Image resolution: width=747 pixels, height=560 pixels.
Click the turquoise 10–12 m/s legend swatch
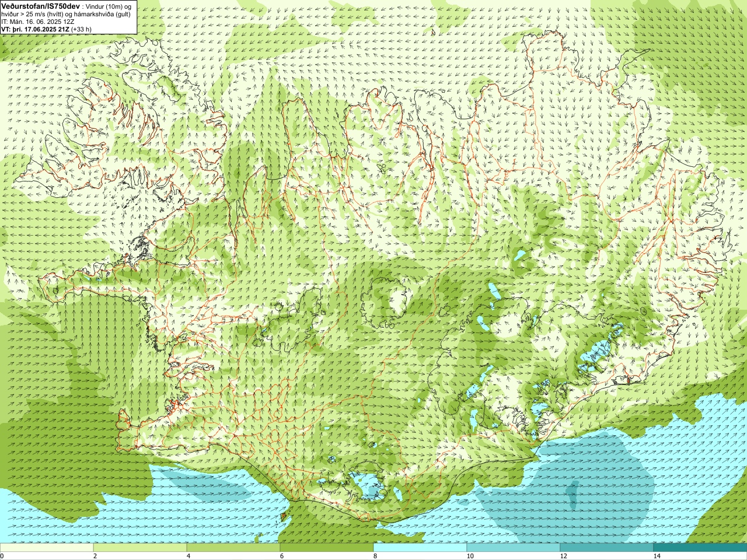coord(514,547)
